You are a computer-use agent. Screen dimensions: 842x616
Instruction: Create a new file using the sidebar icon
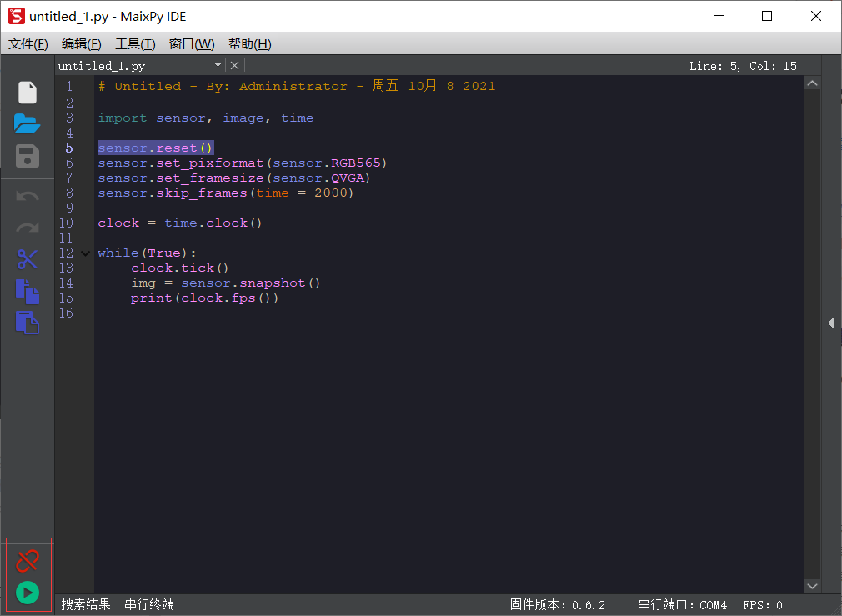pyautogui.click(x=28, y=92)
